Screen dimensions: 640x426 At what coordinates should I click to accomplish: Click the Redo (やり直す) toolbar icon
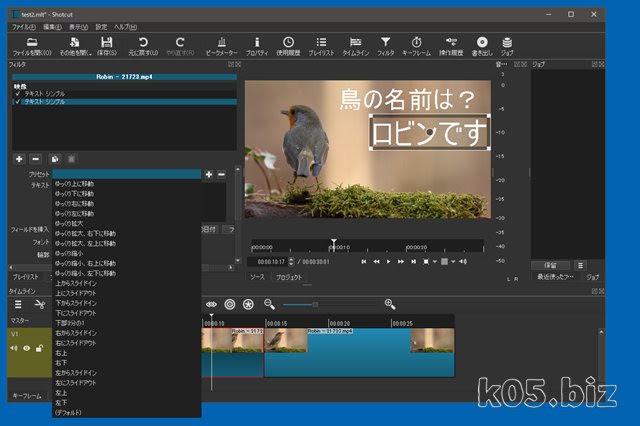(180, 46)
